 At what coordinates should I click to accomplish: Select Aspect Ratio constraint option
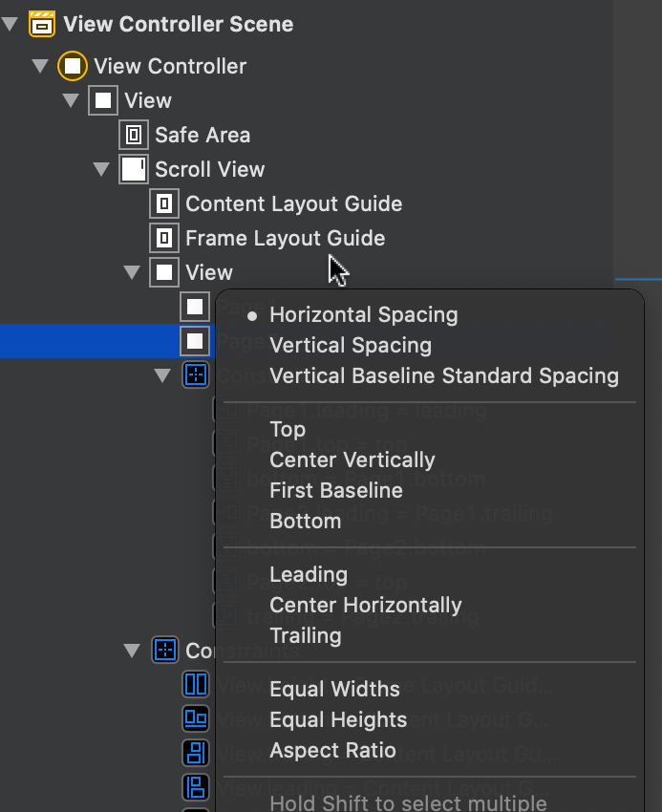(x=332, y=750)
